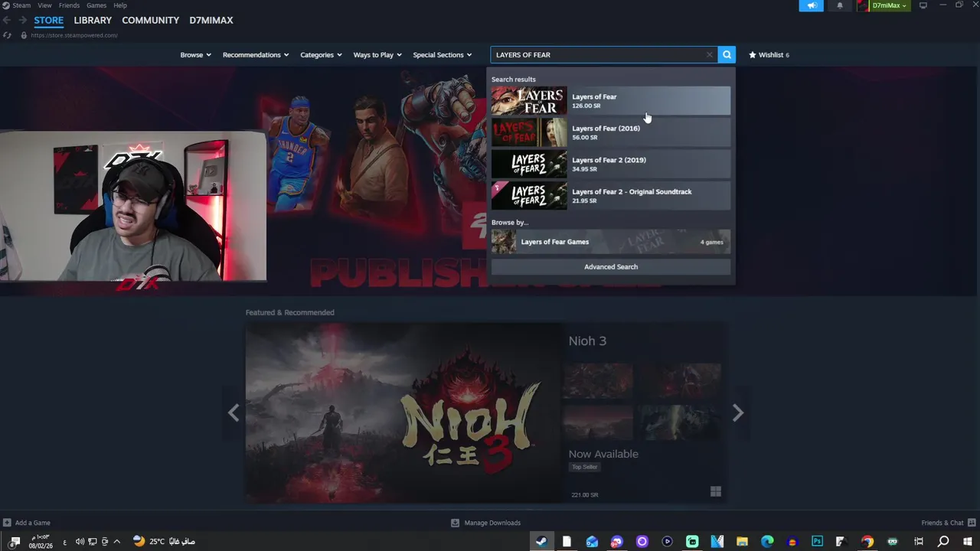Expand the Special Sections dropdown

(x=443, y=54)
